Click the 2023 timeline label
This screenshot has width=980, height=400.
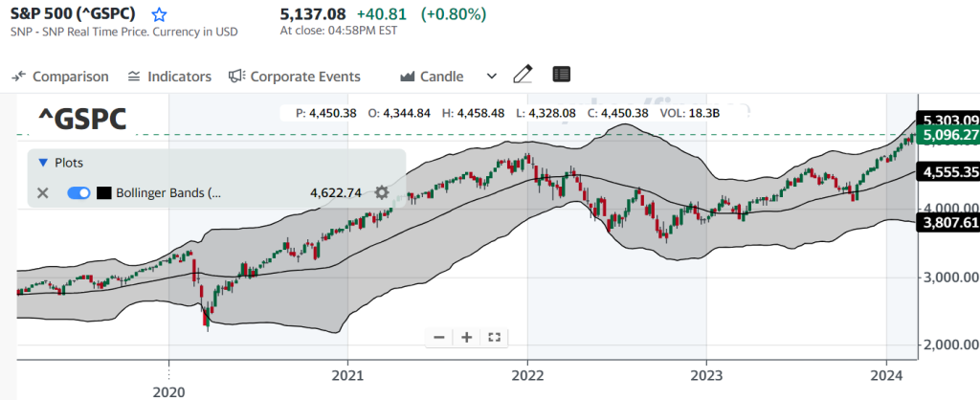click(x=706, y=376)
